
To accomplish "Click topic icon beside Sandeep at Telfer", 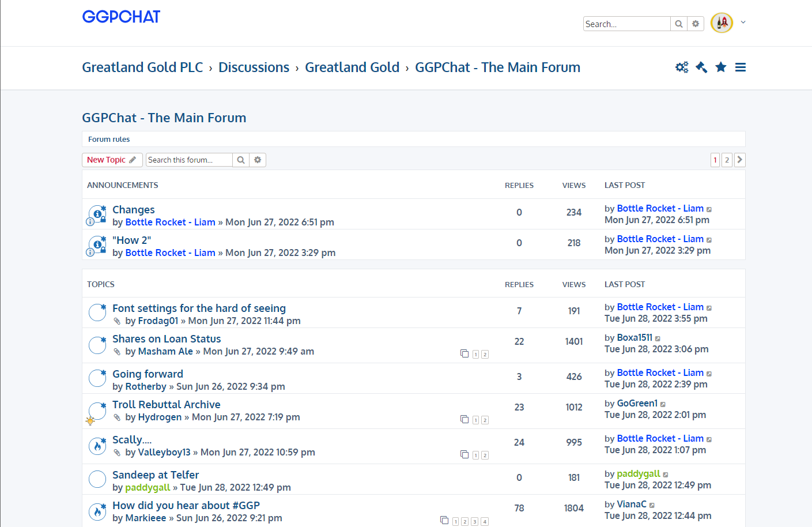I will tap(97, 479).
